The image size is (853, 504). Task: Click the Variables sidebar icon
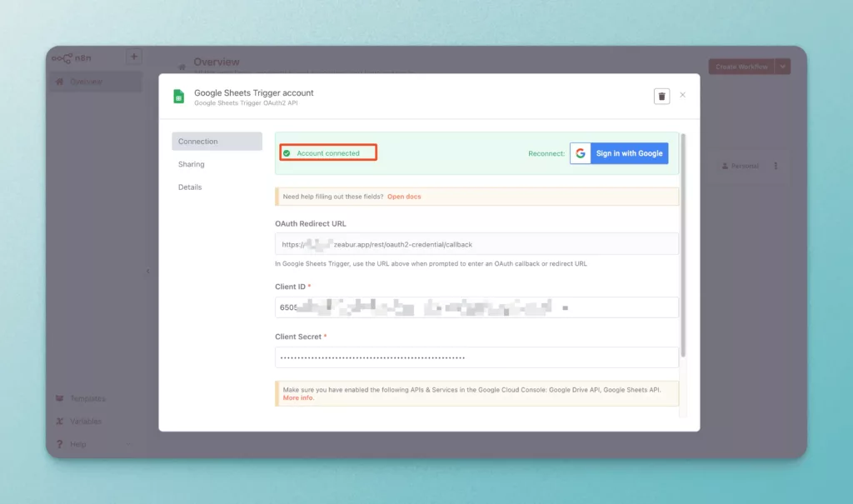click(x=60, y=422)
